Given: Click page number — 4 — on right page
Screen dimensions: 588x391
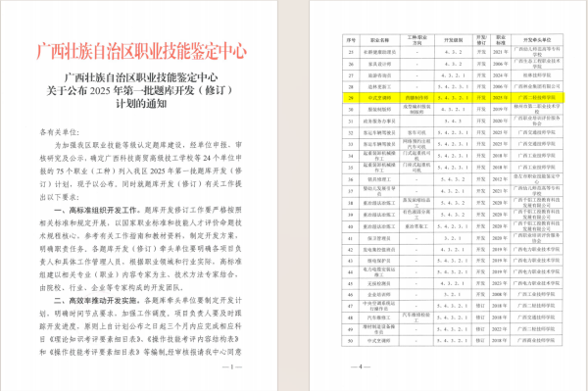Looking at the screenshot, I should [361, 367].
